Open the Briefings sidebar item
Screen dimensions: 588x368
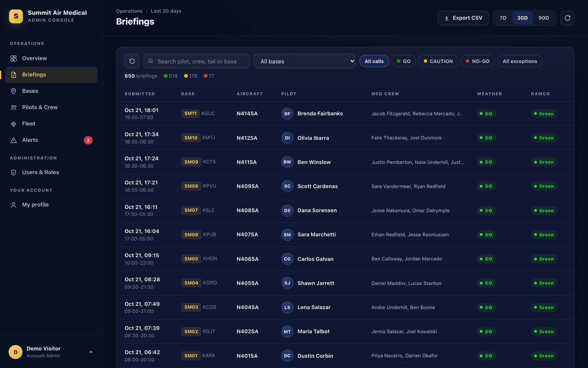click(x=51, y=75)
